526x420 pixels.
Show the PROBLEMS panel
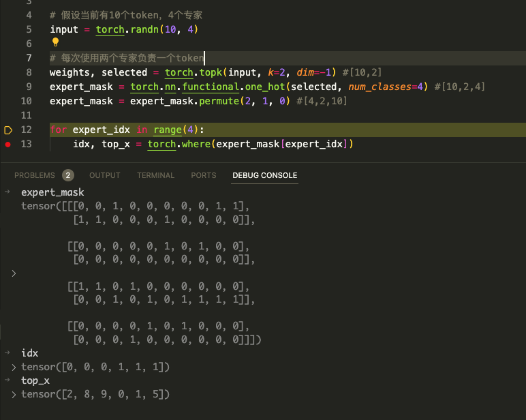click(34, 175)
